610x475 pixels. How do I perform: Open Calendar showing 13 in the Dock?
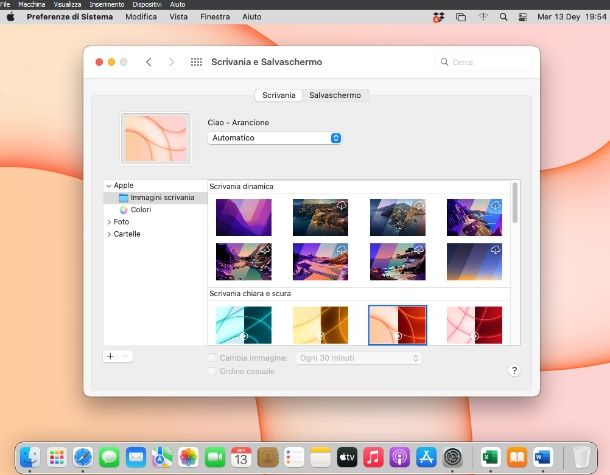[x=241, y=457]
